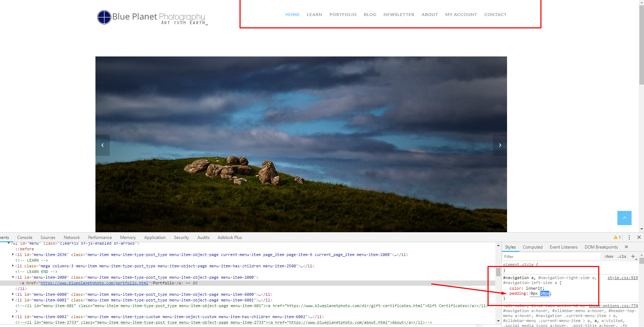Expand the li class="mega columns-3" node

pos(13,266)
